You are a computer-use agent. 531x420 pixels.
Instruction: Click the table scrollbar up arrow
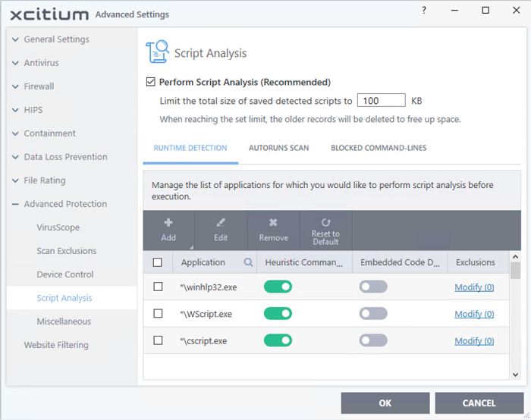click(x=515, y=256)
